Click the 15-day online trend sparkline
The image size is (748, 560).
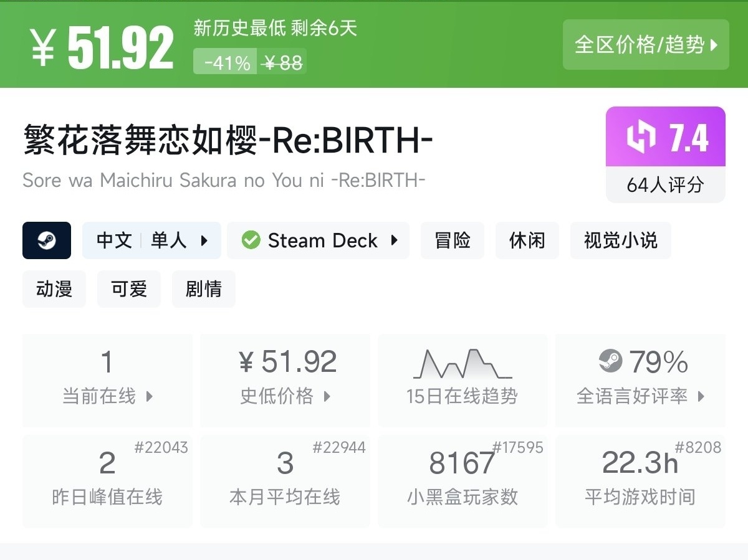[x=462, y=364]
